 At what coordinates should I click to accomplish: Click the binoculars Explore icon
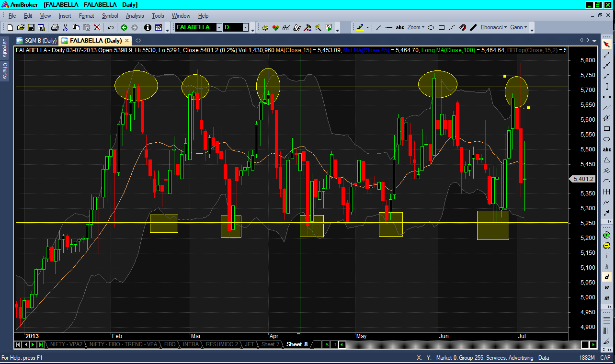tap(286, 27)
